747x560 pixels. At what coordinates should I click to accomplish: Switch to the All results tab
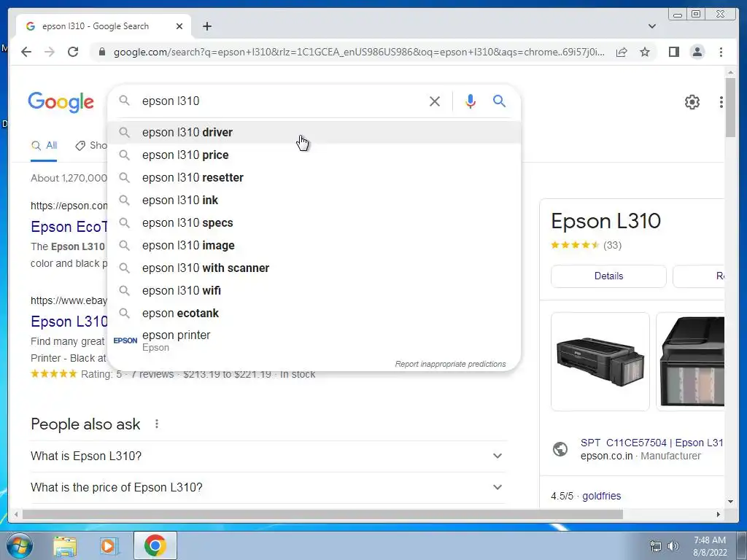(44, 146)
